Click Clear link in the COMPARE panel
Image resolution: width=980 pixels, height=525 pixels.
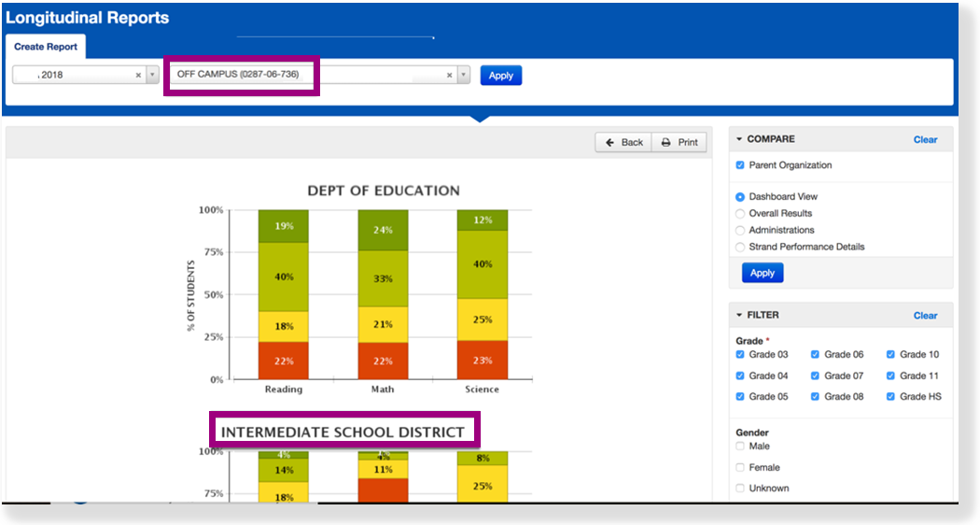pyautogui.click(x=925, y=139)
